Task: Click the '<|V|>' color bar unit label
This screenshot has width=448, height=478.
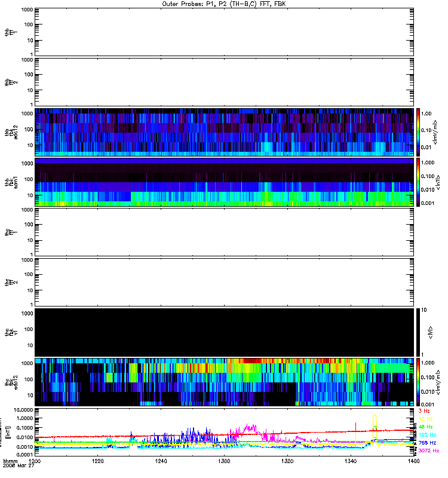Action: point(431,332)
